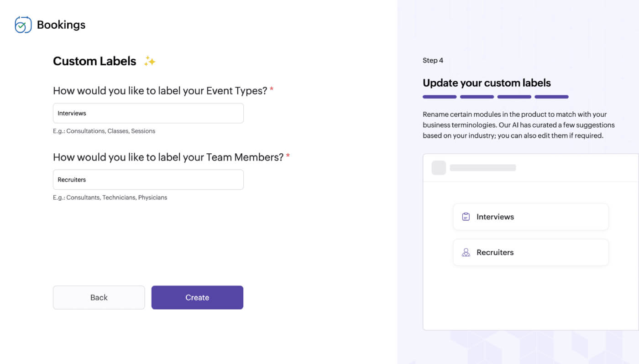The height and width of the screenshot is (364, 639).
Task: Click the gray avatar placeholder in the preview
Action: [x=439, y=168]
